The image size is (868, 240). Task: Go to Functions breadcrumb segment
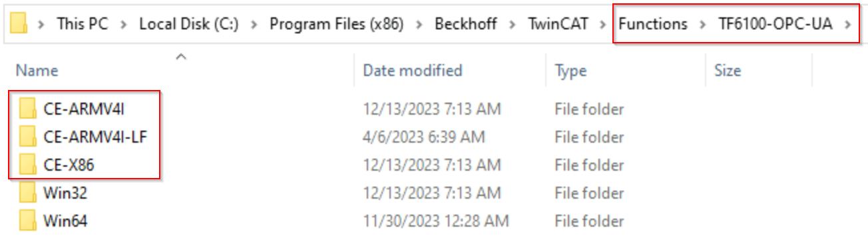pos(653,25)
